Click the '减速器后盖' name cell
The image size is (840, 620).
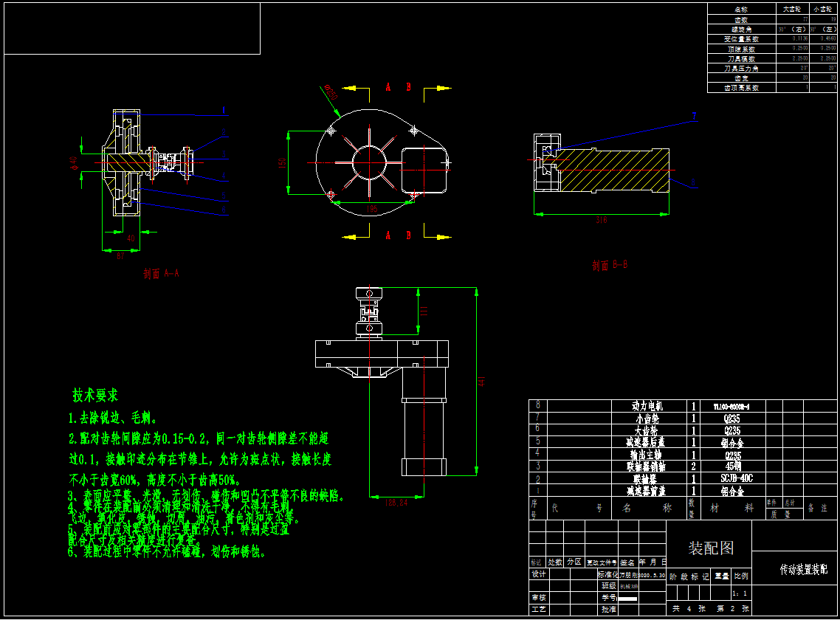(646, 442)
